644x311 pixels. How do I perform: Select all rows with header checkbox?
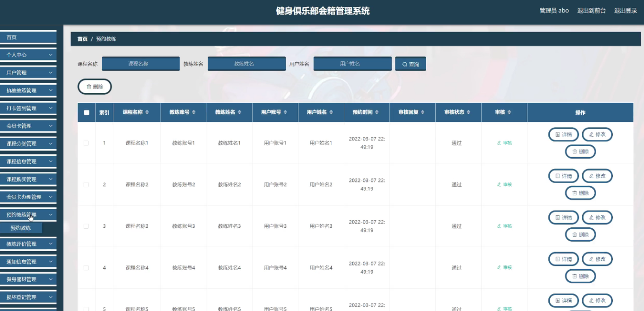tap(86, 112)
